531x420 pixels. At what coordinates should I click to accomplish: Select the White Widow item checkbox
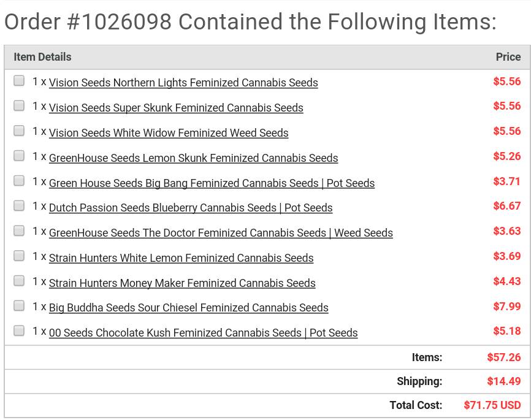pos(19,131)
